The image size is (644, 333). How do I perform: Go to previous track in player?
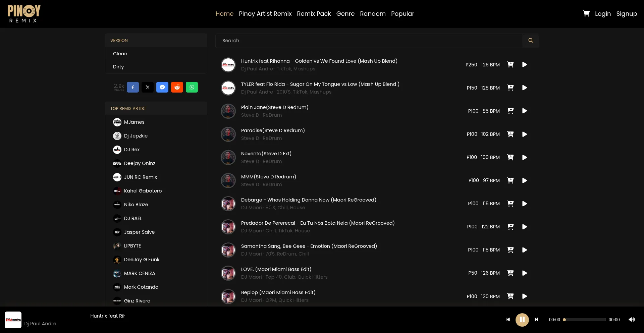(508, 320)
